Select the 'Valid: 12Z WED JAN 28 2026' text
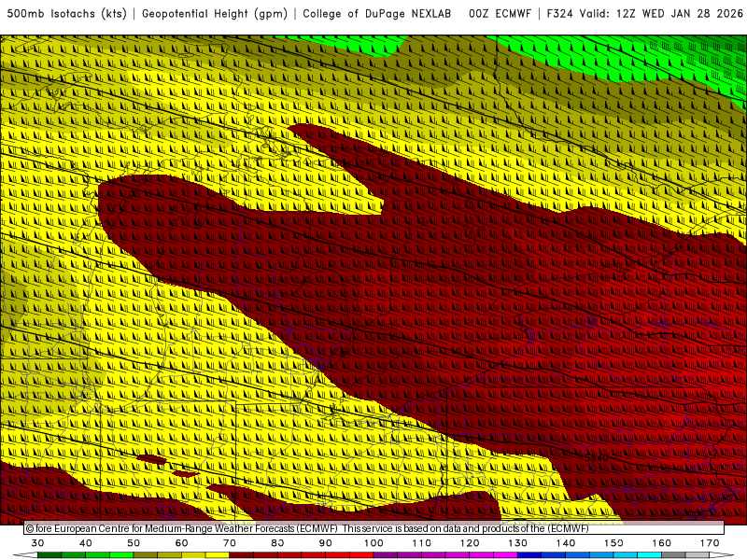Image resolution: width=747 pixels, height=560 pixels. [661, 14]
